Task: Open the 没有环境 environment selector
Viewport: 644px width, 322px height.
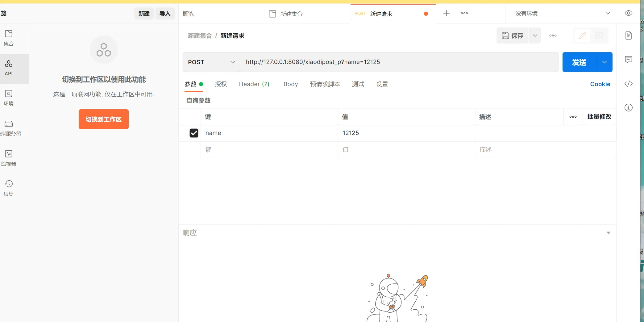Action: (562, 13)
